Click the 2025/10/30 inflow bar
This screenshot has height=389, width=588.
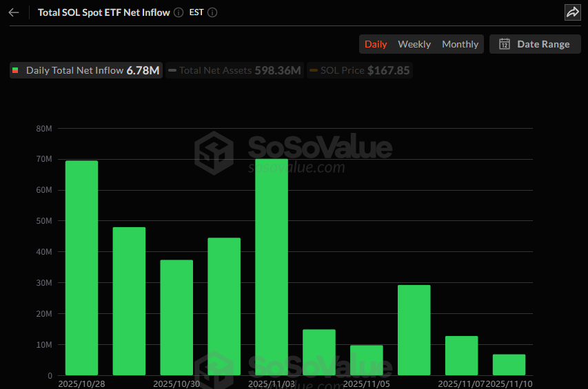[x=176, y=317]
